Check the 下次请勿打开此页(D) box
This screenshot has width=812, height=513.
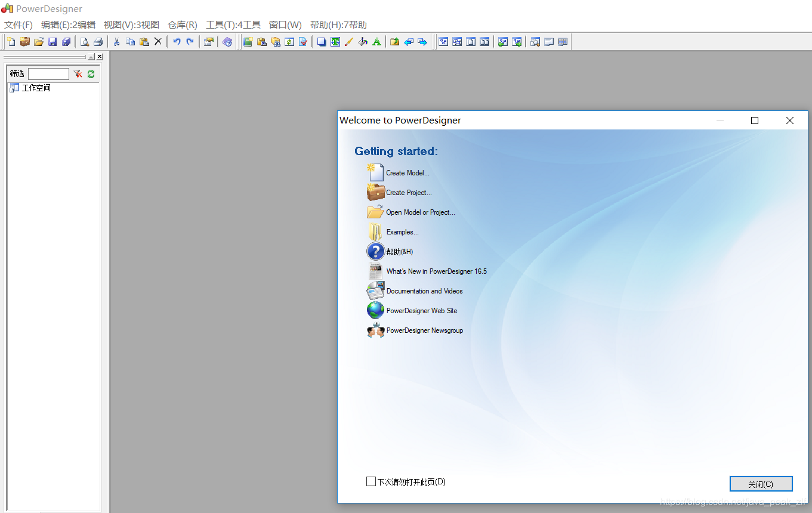click(x=371, y=481)
